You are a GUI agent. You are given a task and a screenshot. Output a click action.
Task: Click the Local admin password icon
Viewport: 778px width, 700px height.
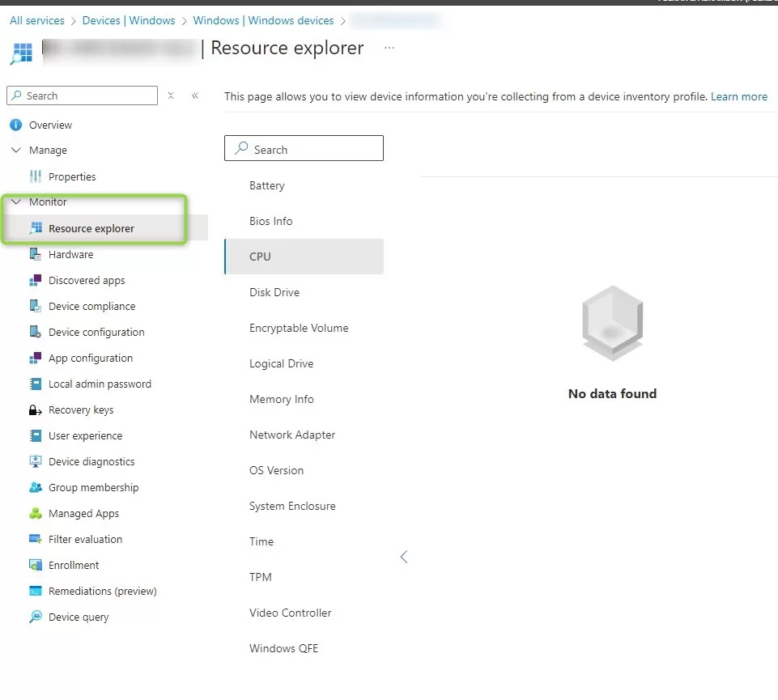(x=36, y=384)
